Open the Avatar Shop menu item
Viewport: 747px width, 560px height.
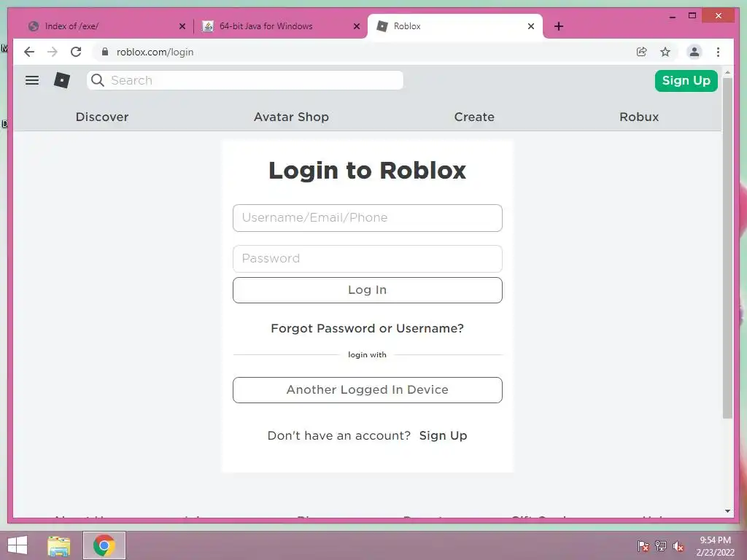click(291, 117)
